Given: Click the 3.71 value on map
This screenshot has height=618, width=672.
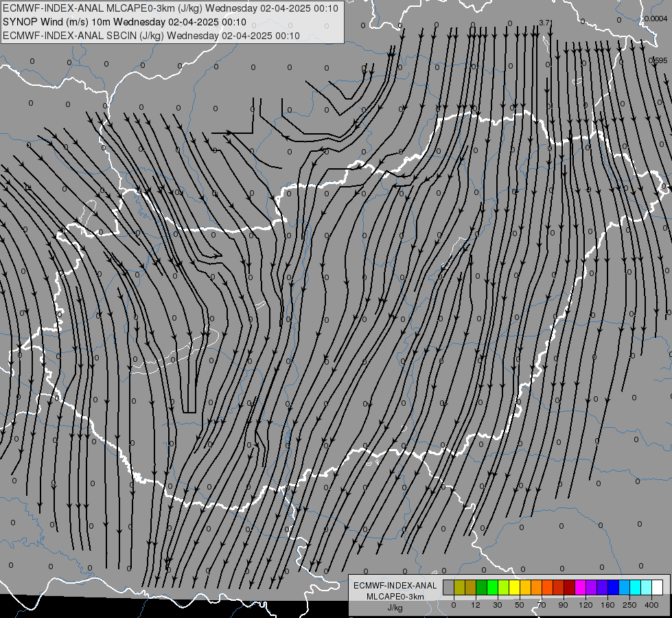Looking at the screenshot, I should (x=546, y=23).
